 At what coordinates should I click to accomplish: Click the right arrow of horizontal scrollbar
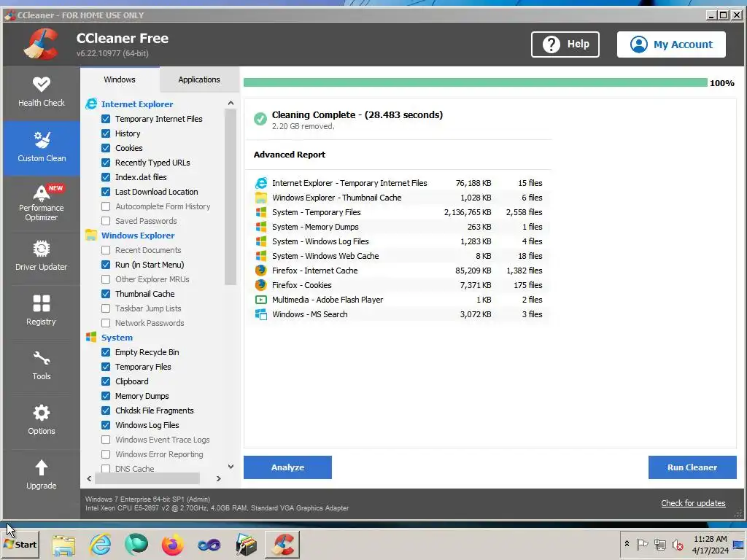tap(219, 478)
